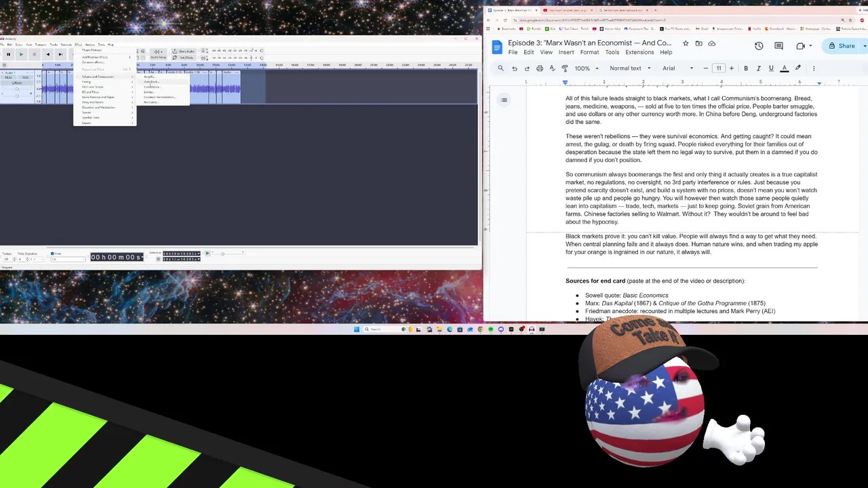Open the Google Docs home icon
This screenshot has width=868, height=488.
click(x=496, y=47)
